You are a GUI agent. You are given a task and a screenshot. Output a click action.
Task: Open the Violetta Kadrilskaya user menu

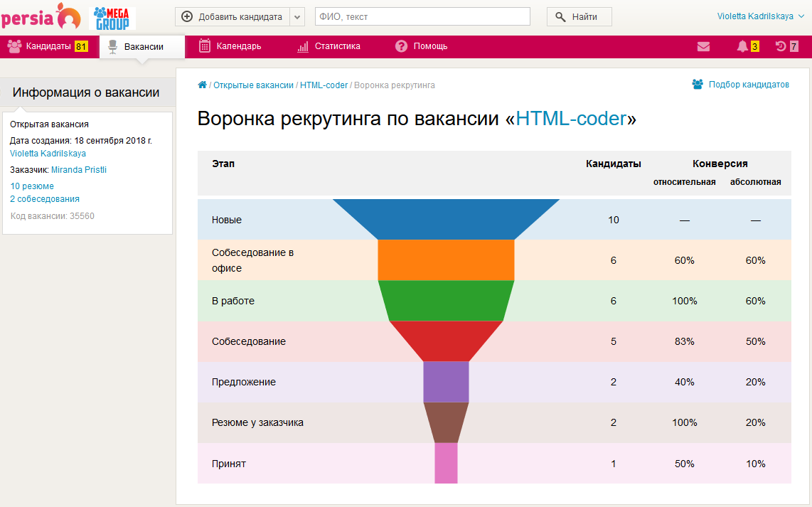point(760,16)
